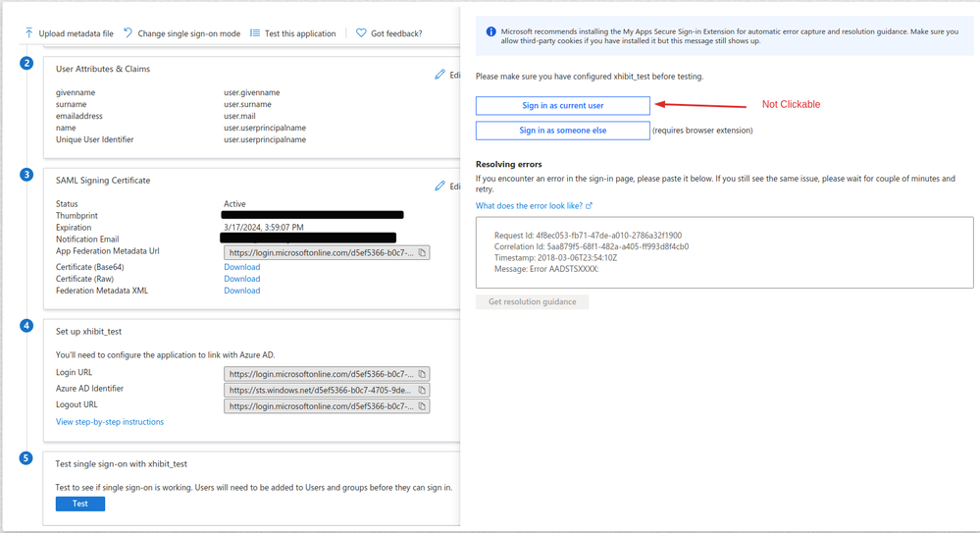This screenshot has width=980, height=533.
Task: Download the Certificate (Raw)
Action: [242, 279]
